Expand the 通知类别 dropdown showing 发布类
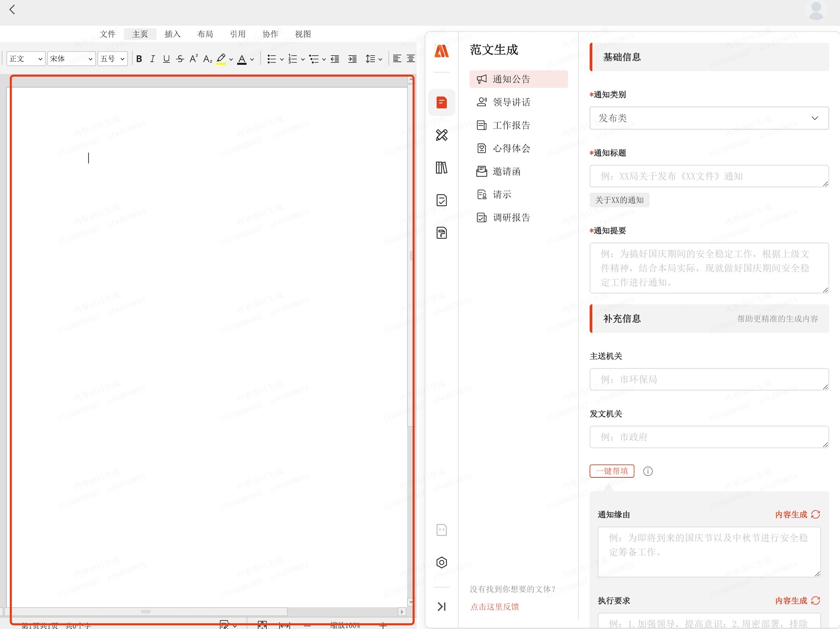This screenshot has width=840, height=629. pyautogui.click(x=709, y=118)
